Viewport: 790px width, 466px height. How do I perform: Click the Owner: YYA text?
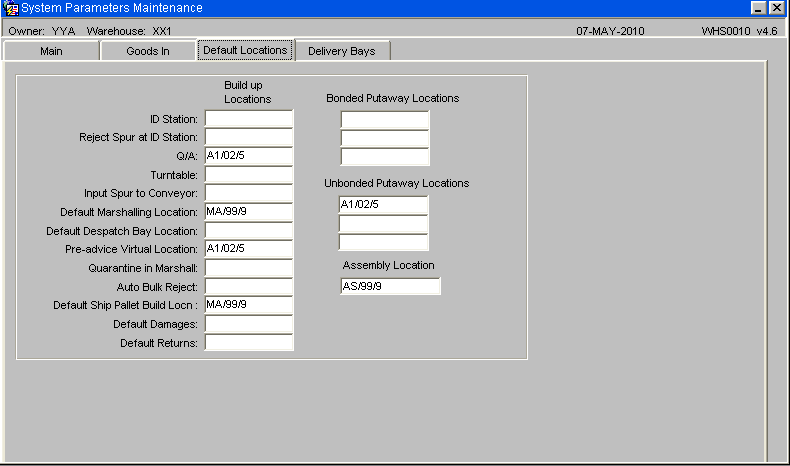tap(42, 31)
